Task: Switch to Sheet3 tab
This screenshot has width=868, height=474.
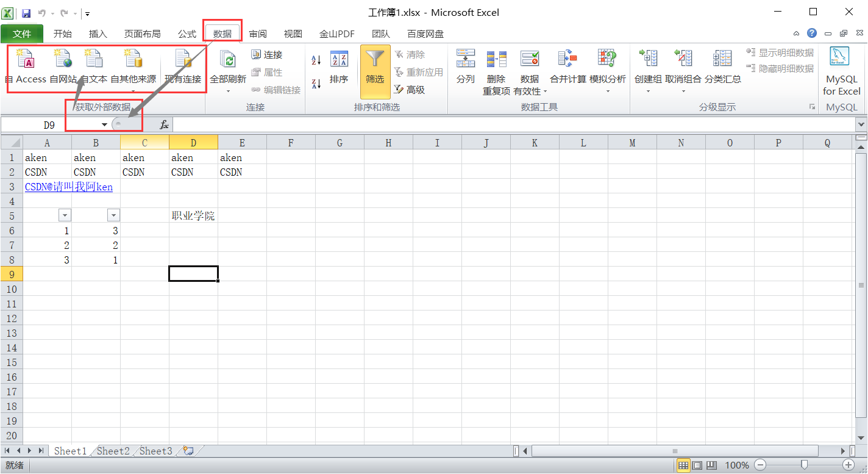Action: [156, 451]
